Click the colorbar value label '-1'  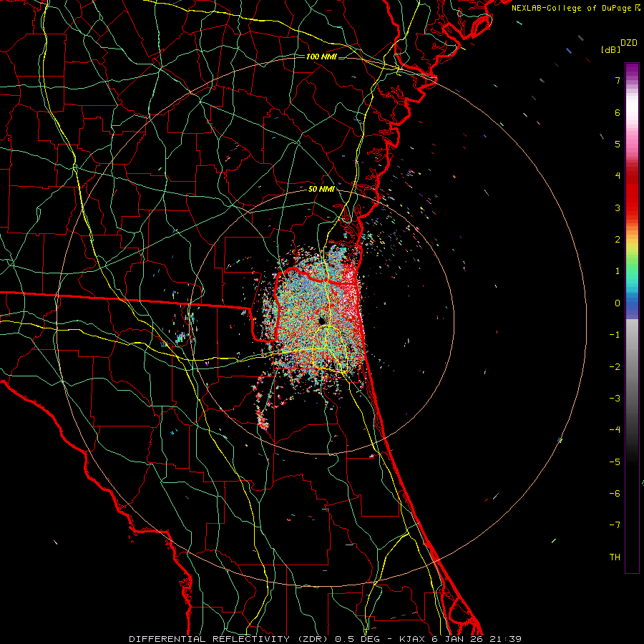click(x=615, y=335)
